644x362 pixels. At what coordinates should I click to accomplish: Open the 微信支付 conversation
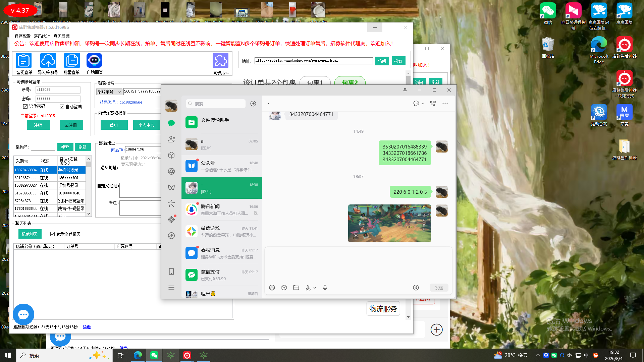click(222, 275)
